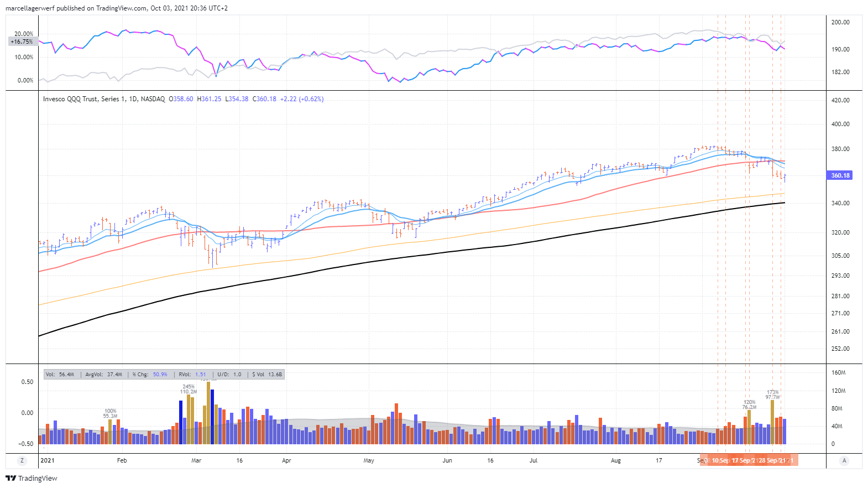Click the open value O358.60

pyautogui.click(x=181, y=99)
